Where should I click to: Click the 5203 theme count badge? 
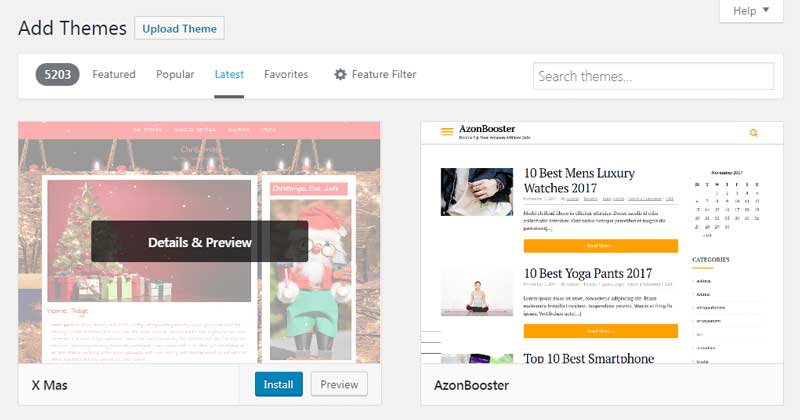click(58, 75)
